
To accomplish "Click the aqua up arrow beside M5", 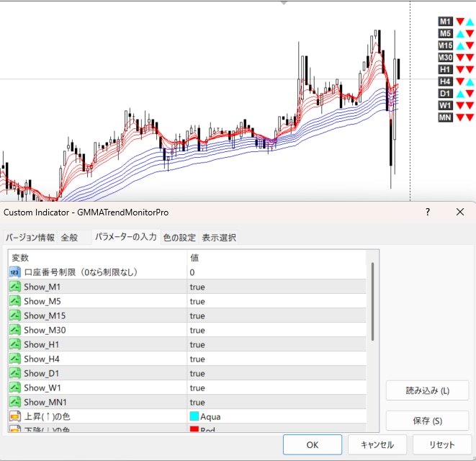I will coord(460,34).
